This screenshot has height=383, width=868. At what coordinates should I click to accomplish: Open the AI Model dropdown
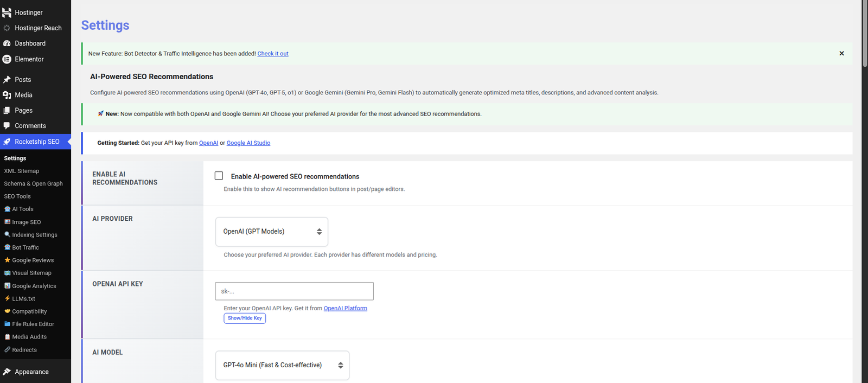(x=282, y=365)
